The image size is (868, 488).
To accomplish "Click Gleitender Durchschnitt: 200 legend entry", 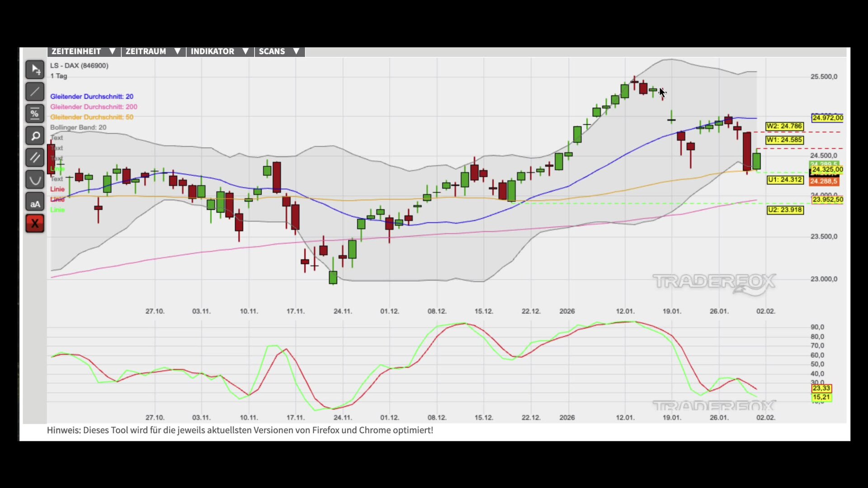I will click(x=94, y=107).
